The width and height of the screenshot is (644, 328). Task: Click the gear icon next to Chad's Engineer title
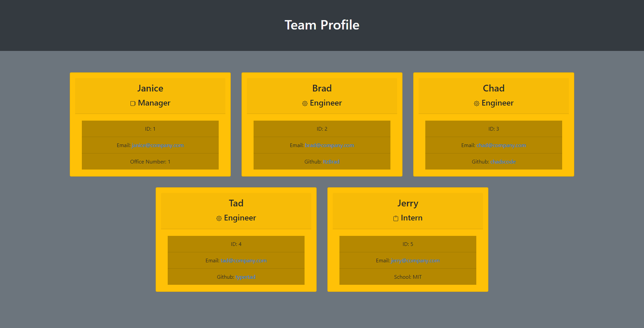coord(476,104)
